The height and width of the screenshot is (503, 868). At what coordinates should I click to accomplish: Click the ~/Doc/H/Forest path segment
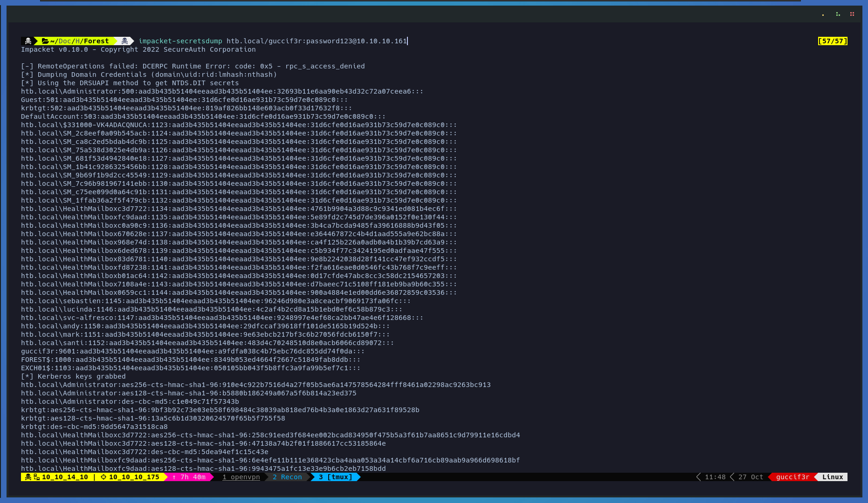pos(79,41)
